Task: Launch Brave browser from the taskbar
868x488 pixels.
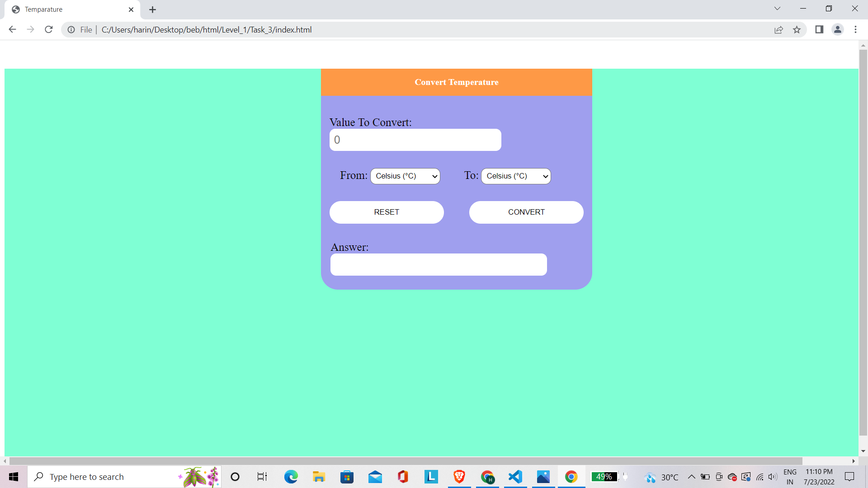Action: pos(459,477)
